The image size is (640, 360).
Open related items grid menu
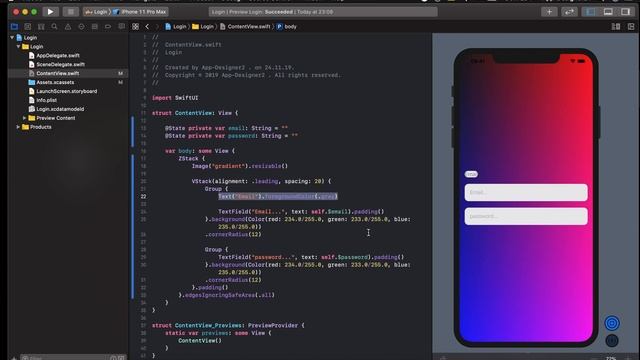(136, 27)
